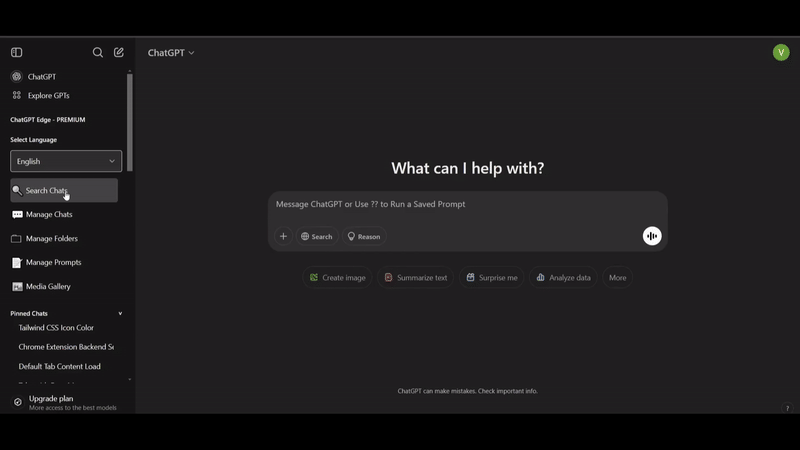Open the ChatGPT model selector dropdown
This screenshot has width=800, height=450.
(171, 53)
